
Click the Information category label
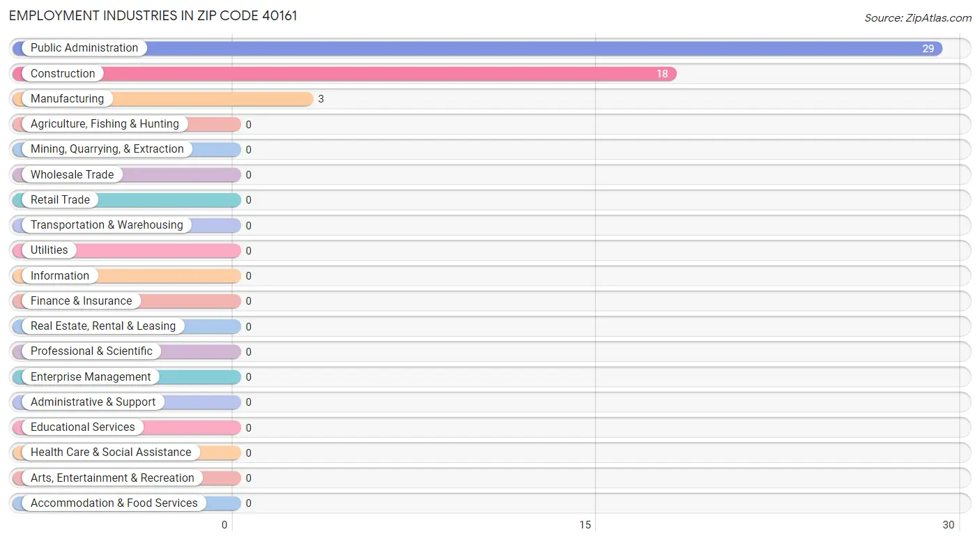pos(59,275)
